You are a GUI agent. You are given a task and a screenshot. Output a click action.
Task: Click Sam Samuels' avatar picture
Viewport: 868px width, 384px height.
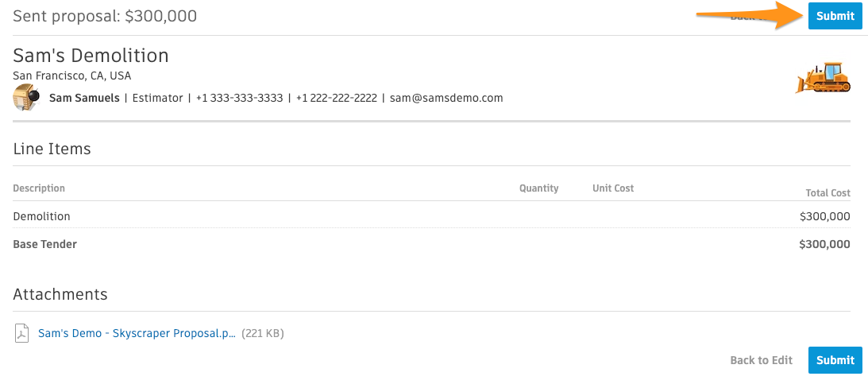click(26, 98)
